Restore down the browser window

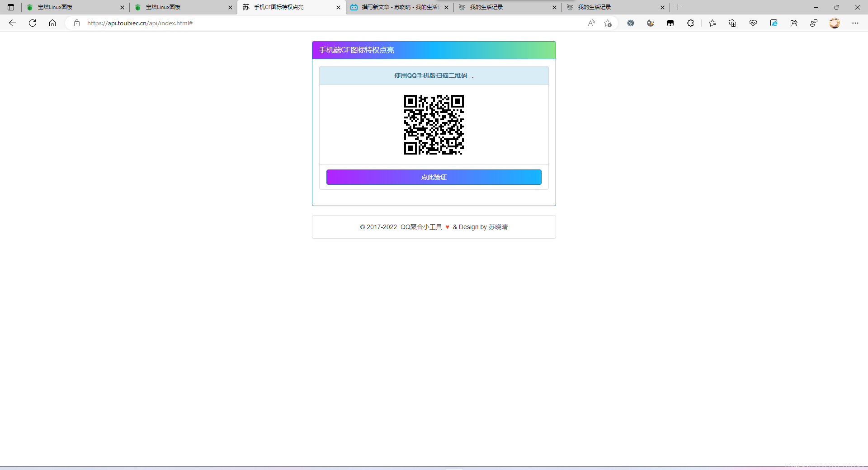pyautogui.click(x=836, y=7)
